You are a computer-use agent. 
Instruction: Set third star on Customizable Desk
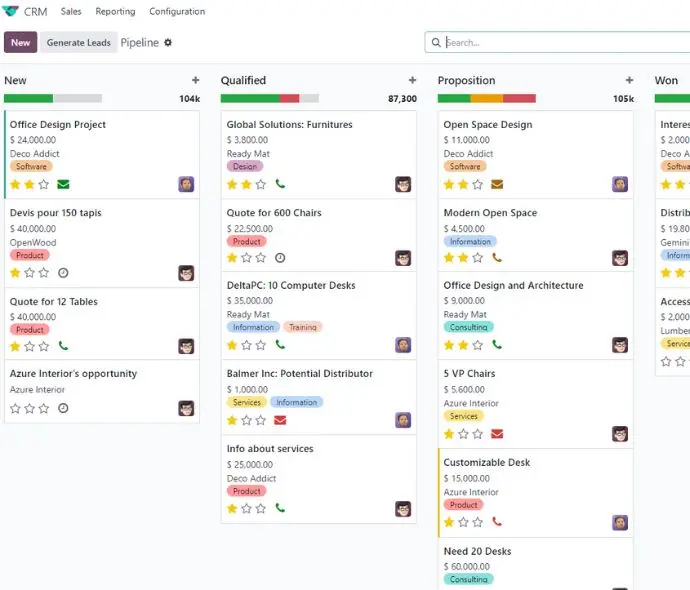click(x=477, y=522)
